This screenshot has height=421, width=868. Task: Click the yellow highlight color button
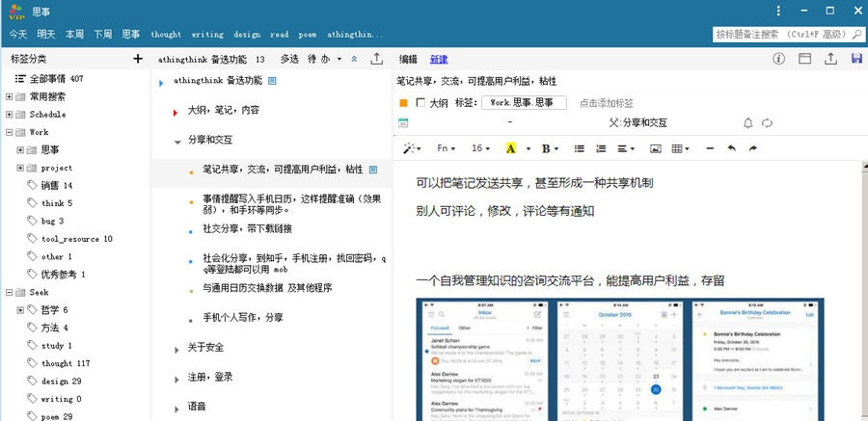pyautogui.click(x=510, y=148)
